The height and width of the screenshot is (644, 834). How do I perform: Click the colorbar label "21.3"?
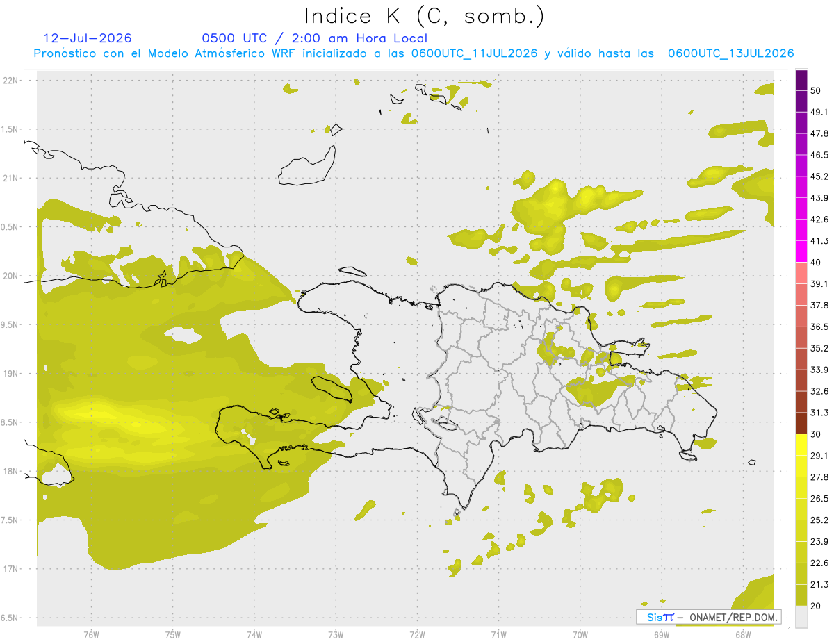point(819,584)
